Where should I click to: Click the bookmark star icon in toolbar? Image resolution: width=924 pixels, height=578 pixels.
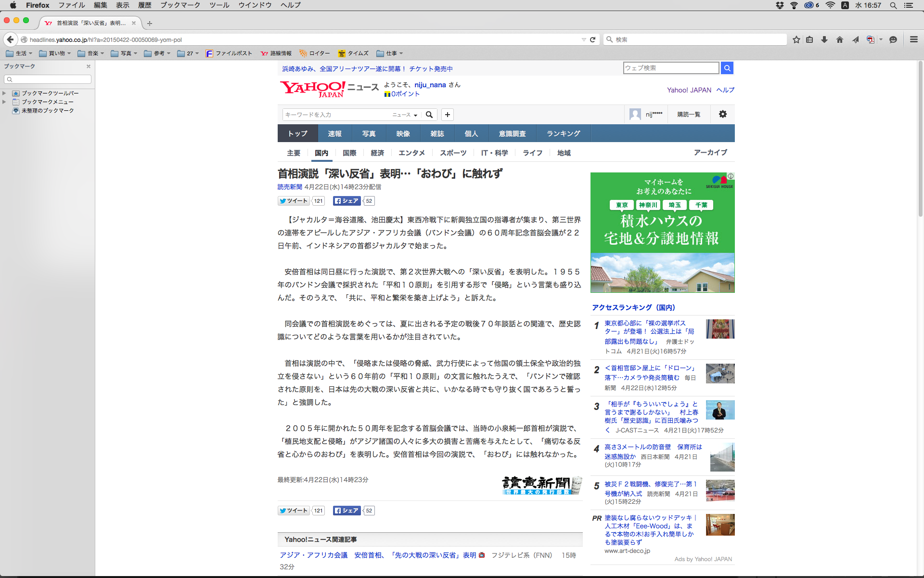[x=796, y=39]
